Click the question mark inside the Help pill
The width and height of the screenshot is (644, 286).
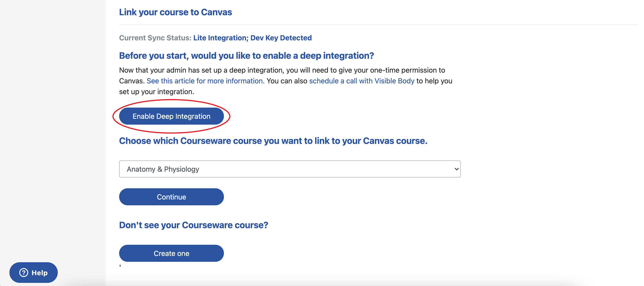[24, 273]
